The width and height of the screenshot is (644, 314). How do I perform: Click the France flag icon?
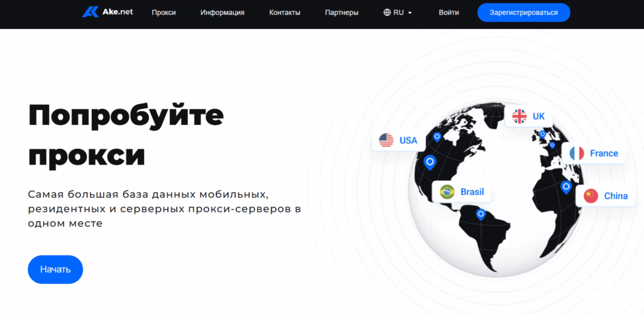[577, 153]
